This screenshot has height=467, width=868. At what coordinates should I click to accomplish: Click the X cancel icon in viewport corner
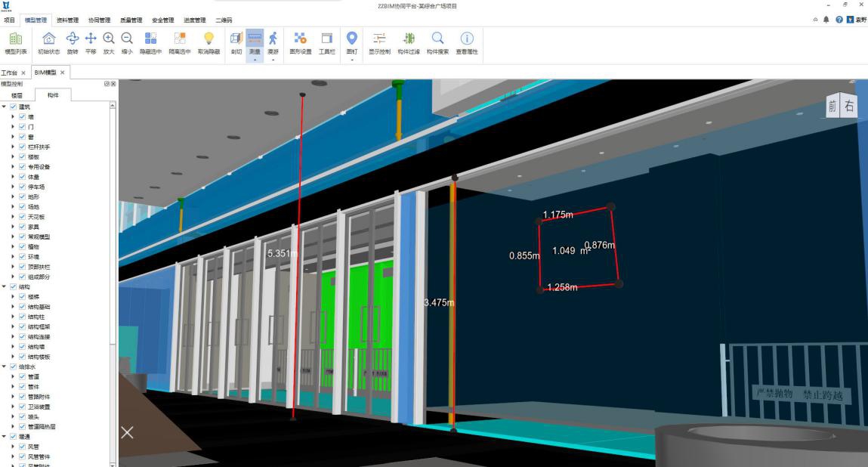click(128, 433)
